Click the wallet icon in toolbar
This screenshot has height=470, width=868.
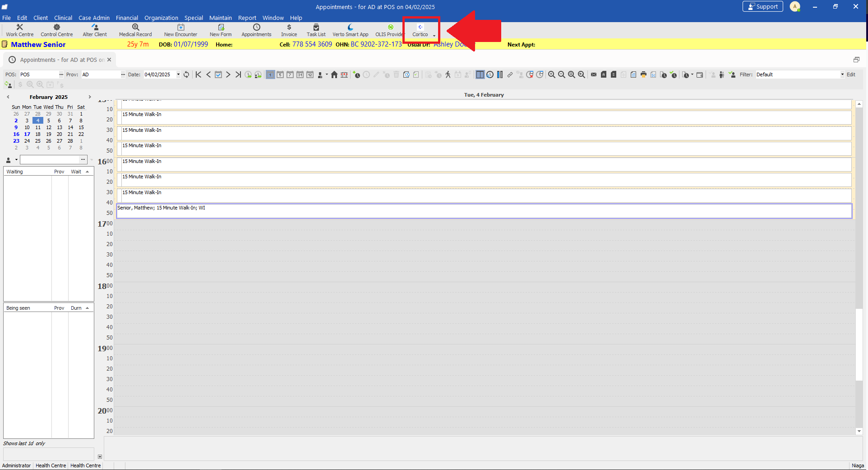point(700,74)
